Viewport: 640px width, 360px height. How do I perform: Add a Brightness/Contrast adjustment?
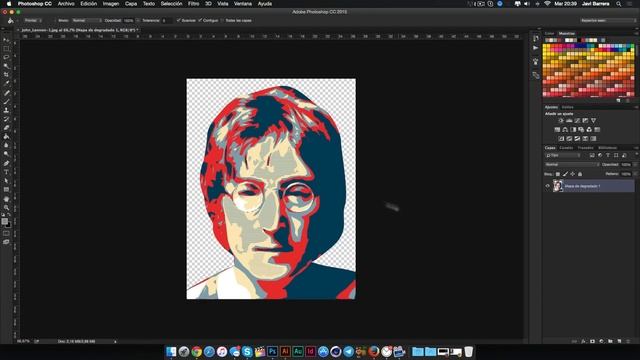coord(561,120)
